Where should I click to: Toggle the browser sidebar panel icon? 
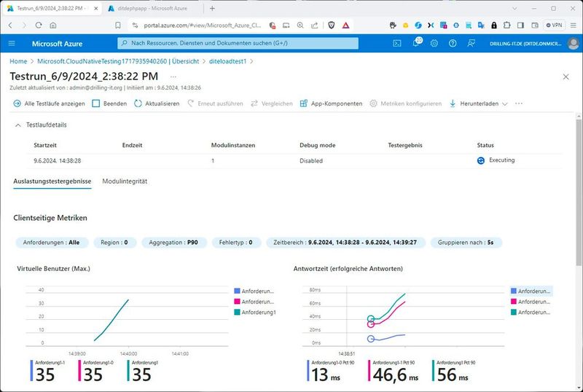[520, 26]
